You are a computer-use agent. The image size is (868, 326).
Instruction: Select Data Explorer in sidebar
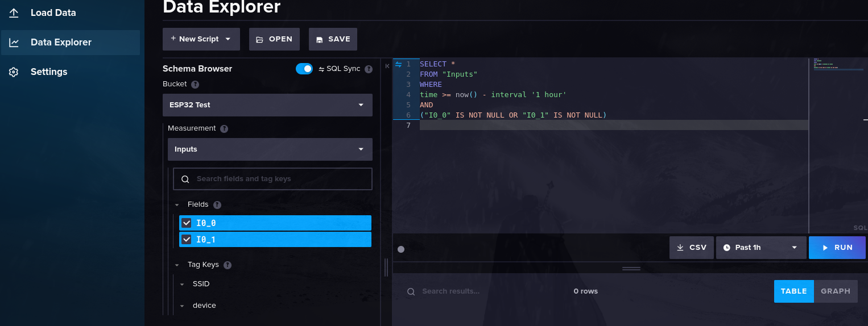pos(71,43)
